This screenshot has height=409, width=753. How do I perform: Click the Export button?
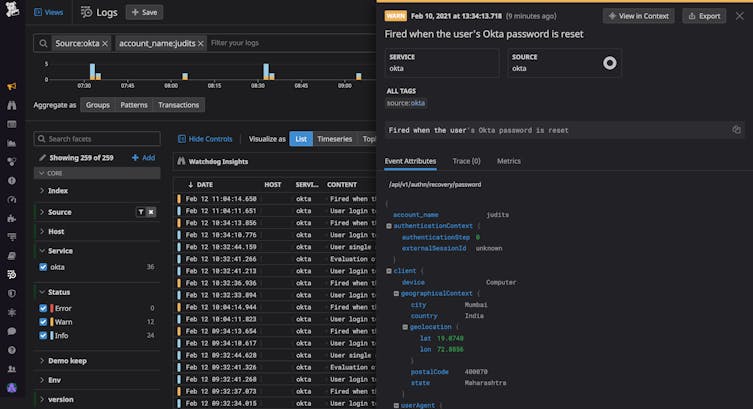[704, 16]
